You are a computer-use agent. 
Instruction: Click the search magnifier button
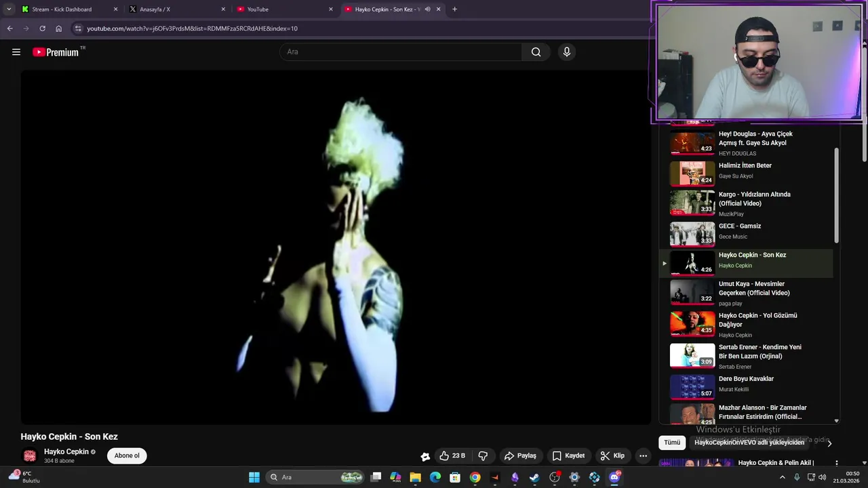(x=536, y=52)
